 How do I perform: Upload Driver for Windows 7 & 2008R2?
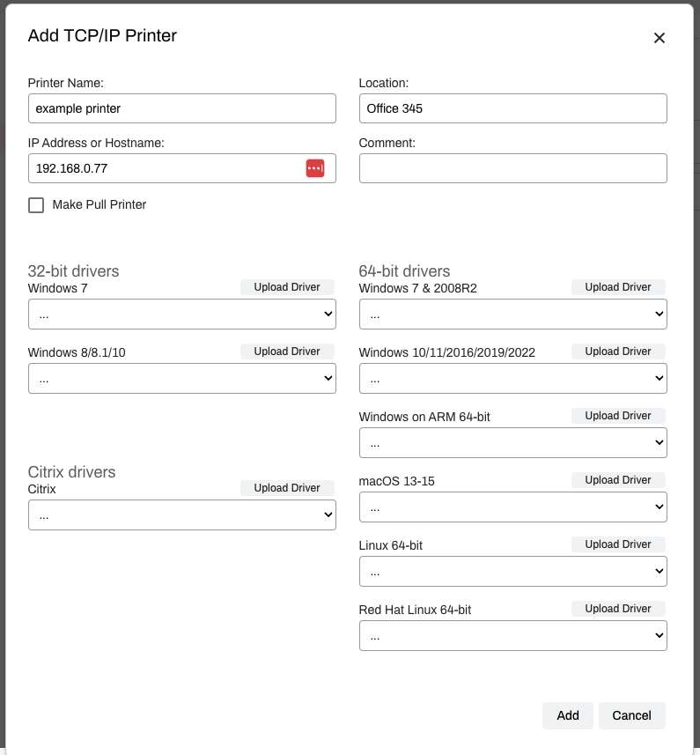coord(618,287)
